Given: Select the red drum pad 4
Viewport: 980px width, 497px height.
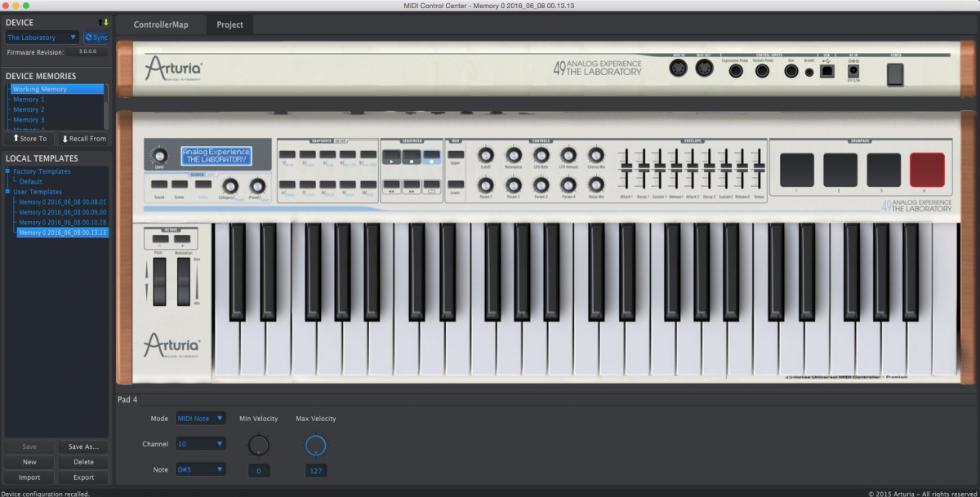Looking at the screenshot, I should click(x=927, y=170).
